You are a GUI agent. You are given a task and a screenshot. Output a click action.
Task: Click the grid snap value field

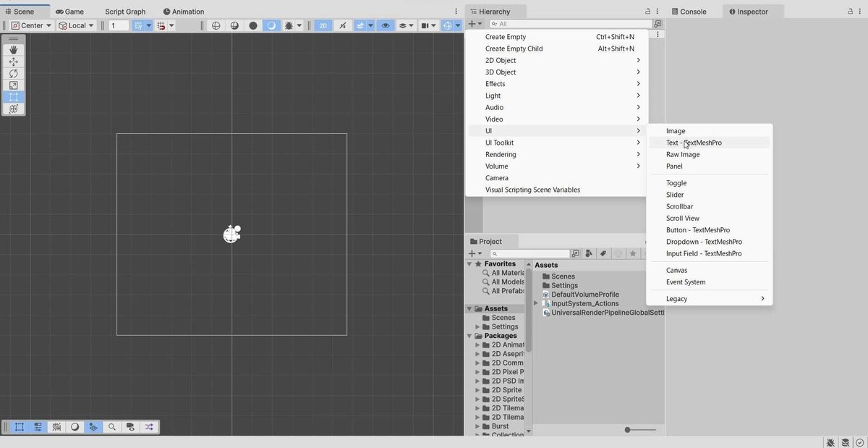pos(119,25)
